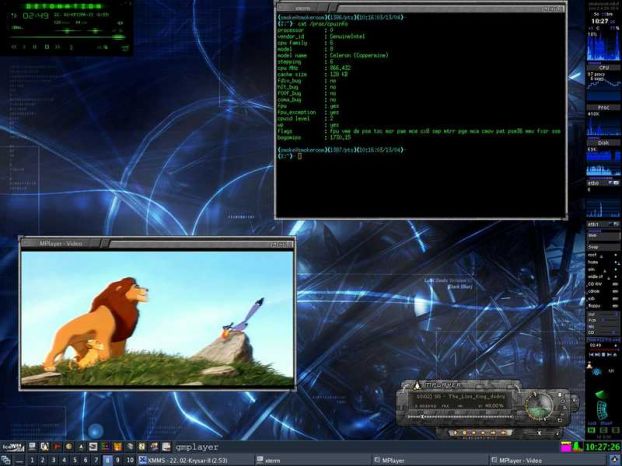Click the MPlayer video frame showing the lion
The height and width of the screenshot is (466, 622).
click(x=157, y=319)
